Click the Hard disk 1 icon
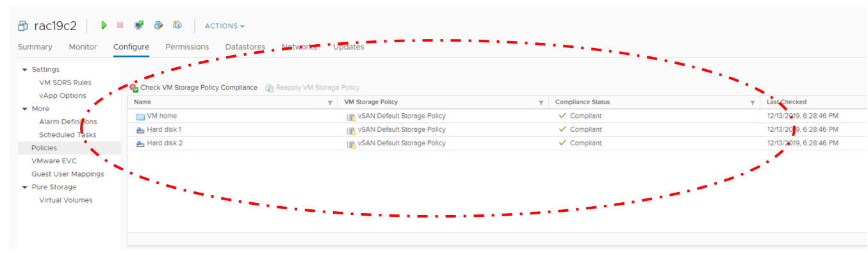Viewport: 868px width, 256px height. [x=141, y=130]
